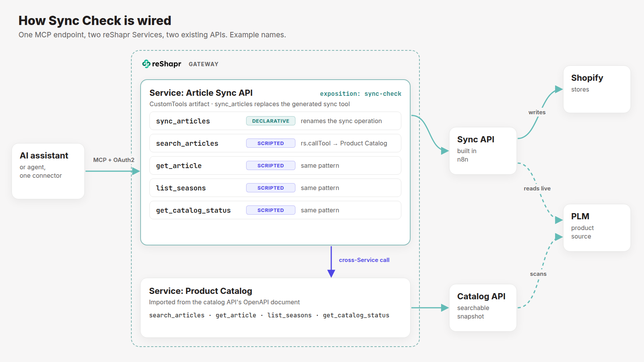
Task: Select the Sync API card
Action: 483,151
